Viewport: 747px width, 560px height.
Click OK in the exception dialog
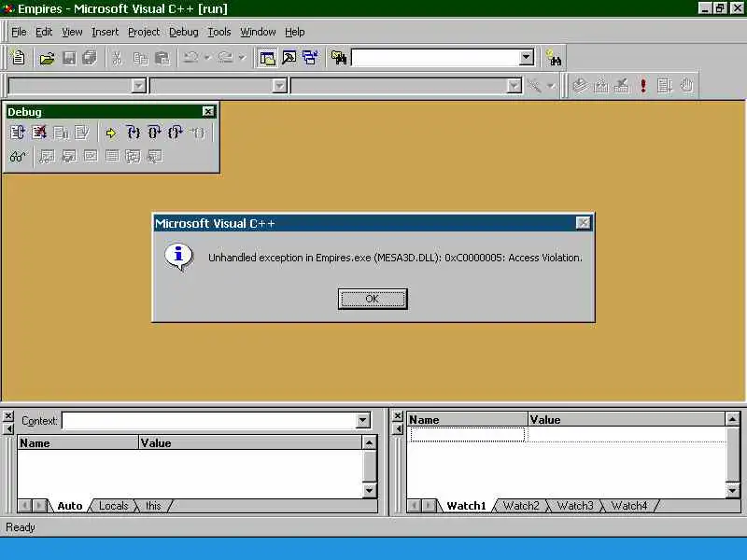point(373,299)
